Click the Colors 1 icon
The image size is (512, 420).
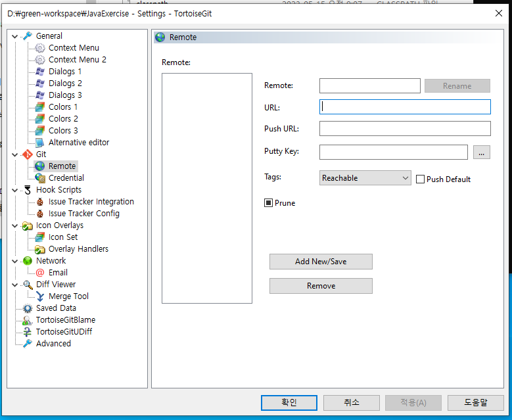(40, 106)
